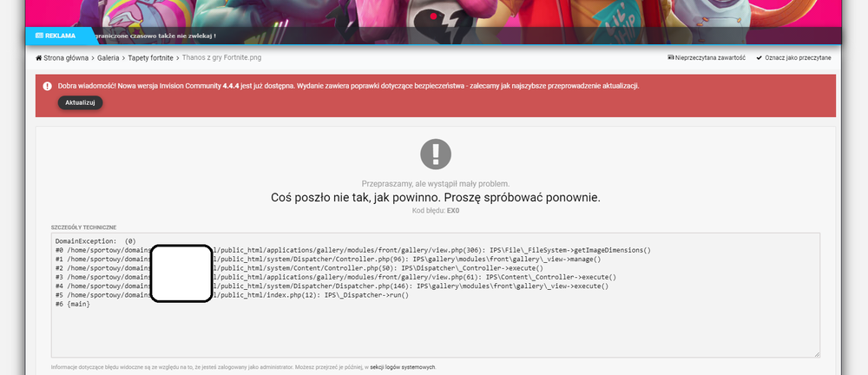Image resolution: width=868 pixels, height=375 pixels.
Task: Open the Tapety fortnite breadcrumb
Action: pyautogui.click(x=151, y=58)
